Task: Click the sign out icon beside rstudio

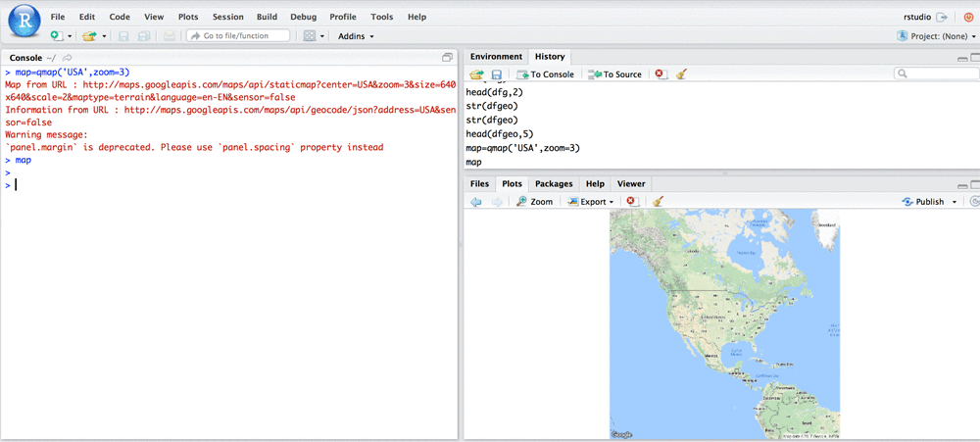Action: [x=942, y=18]
